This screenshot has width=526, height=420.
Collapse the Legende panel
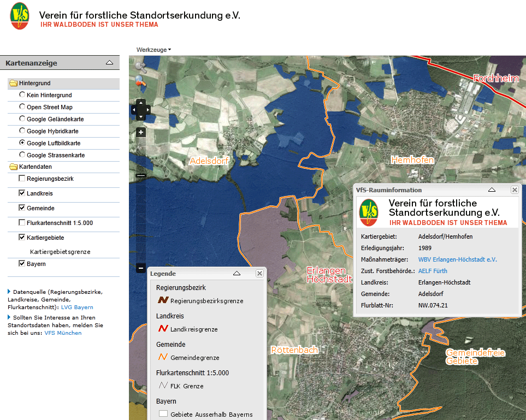237,273
